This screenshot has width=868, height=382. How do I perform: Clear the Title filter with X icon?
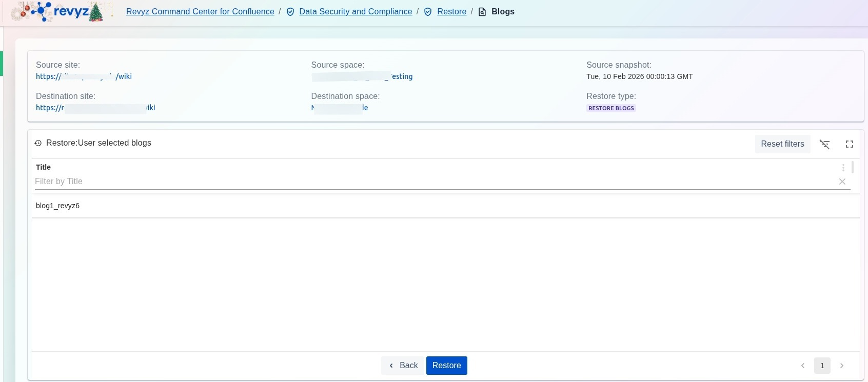click(x=842, y=182)
